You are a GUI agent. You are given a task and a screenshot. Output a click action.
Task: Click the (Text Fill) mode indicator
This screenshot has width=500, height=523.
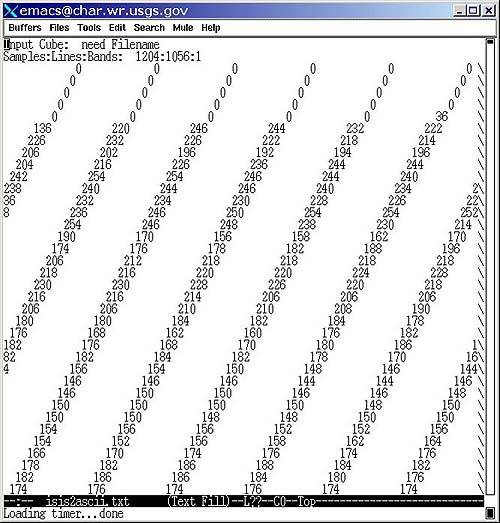[x=198, y=501]
